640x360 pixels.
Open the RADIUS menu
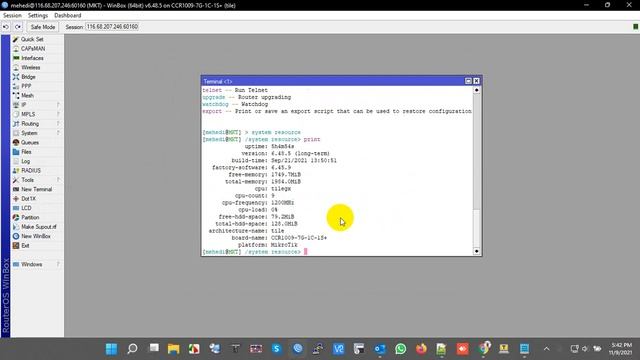(x=31, y=171)
